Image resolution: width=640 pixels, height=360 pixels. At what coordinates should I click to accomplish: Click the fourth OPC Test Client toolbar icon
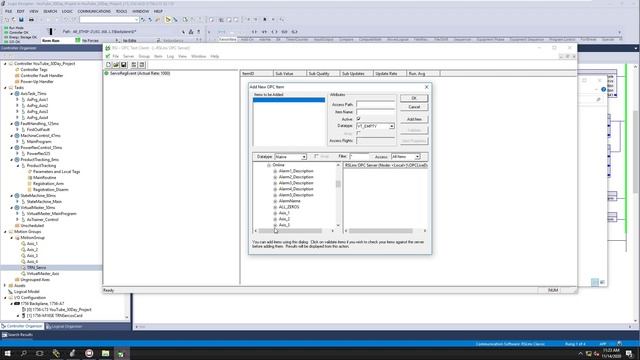coord(134,65)
